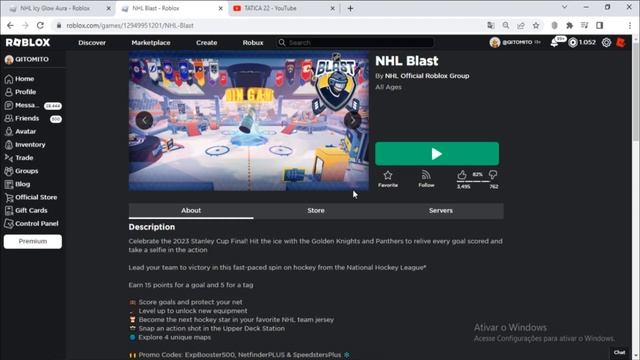Screen dimensions: 640x360
Task: Open the Home sidebar item
Action: click(19, 79)
